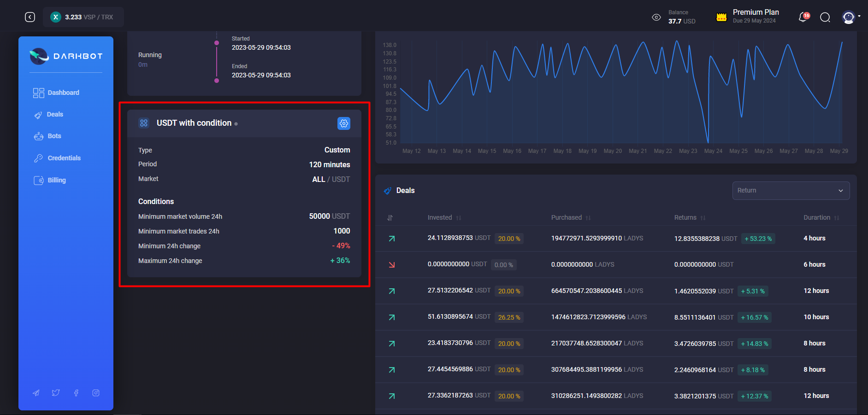868x415 pixels.
Task: Expand the profile avatar menu
Action: pos(849,17)
